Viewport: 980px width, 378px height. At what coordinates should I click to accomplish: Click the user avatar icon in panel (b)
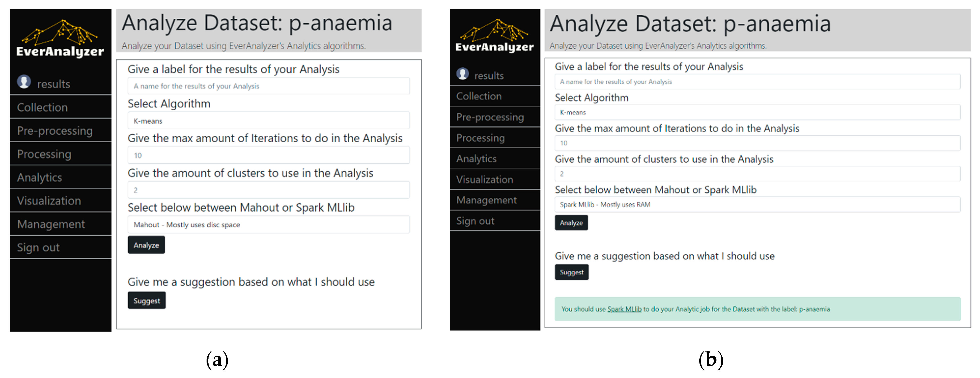pyautogui.click(x=462, y=73)
